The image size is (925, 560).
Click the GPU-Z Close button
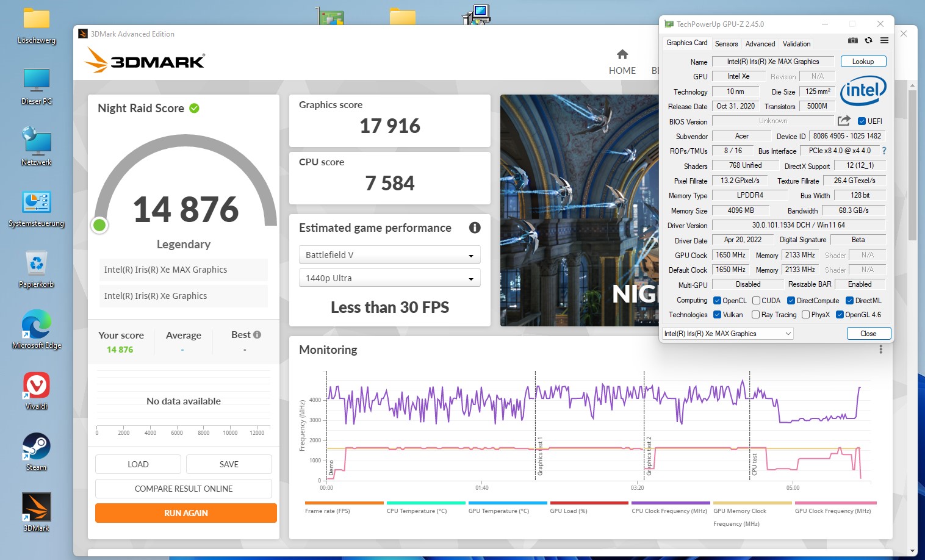868,334
